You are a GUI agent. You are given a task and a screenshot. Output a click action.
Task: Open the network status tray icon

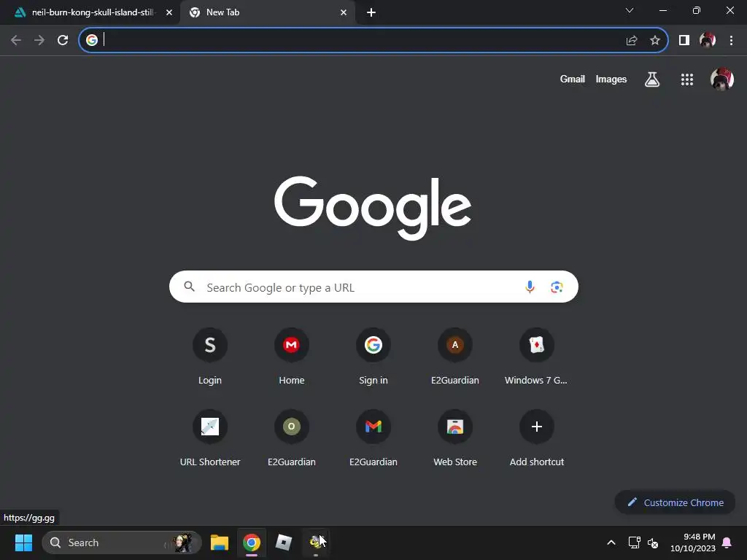634,542
